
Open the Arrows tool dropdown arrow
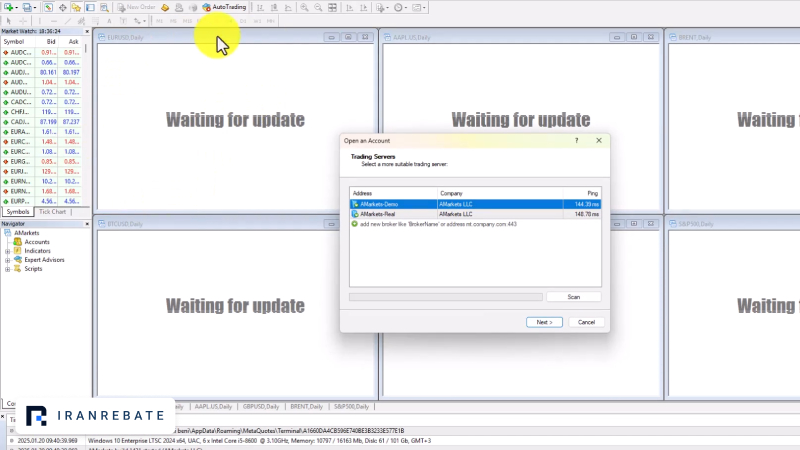tap(144, 21)
